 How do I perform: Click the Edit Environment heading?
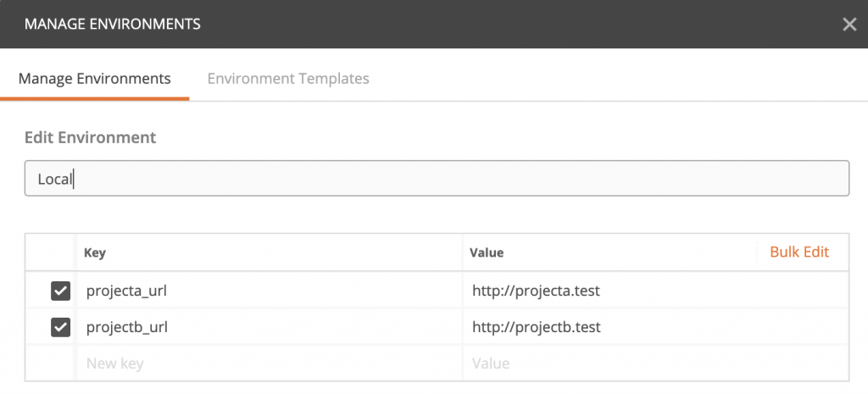click(90, 136)
